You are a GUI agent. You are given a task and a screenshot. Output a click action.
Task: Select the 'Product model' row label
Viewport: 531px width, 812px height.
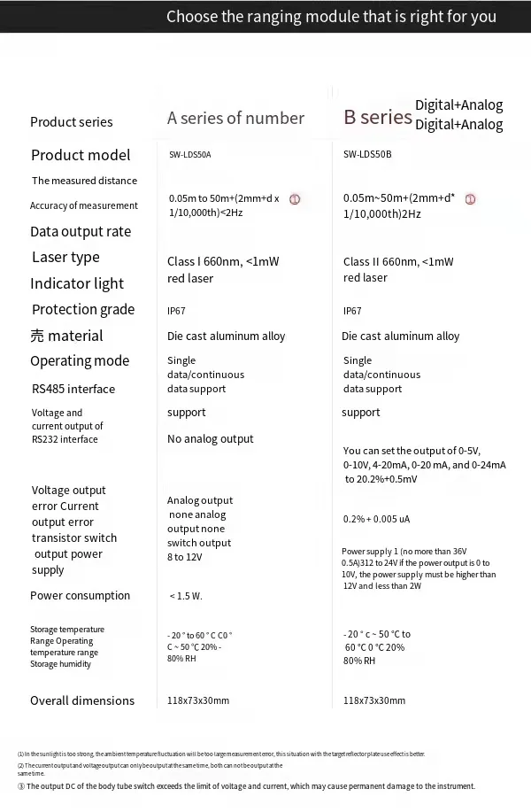pyautogui.click(x=81, y=155)
